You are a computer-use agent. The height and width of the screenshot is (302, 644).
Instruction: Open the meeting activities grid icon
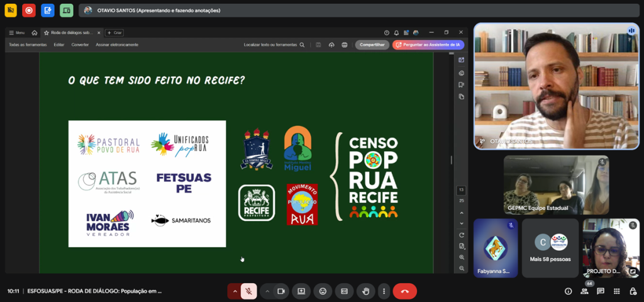(x=616, y=291)
